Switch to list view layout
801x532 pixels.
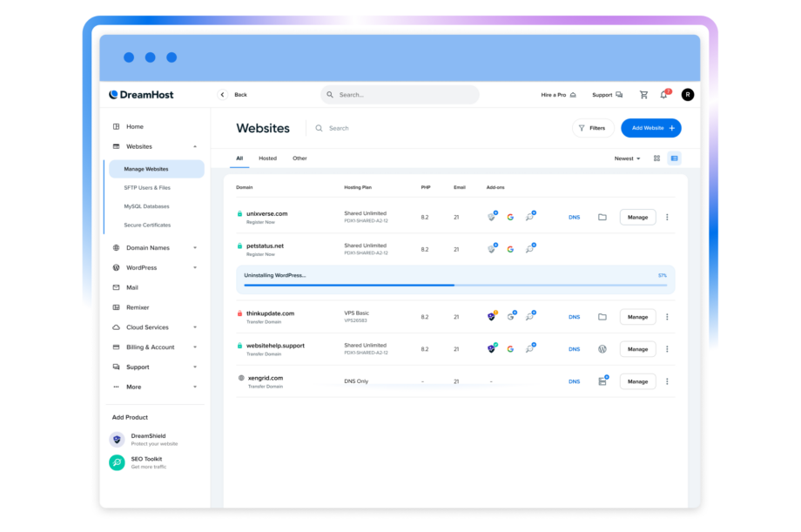[x=672, y=158]
